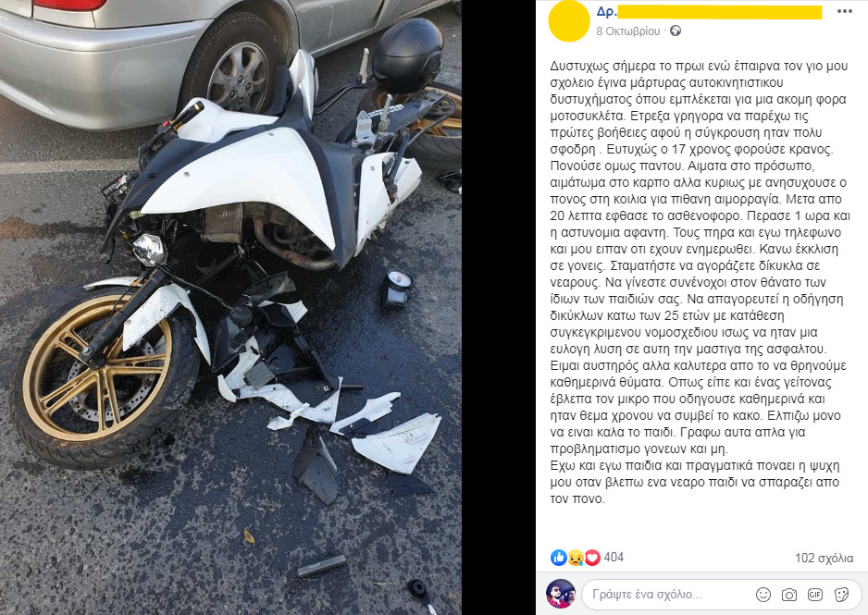Click the black helmet in the photo
This screenshot has width=868, height=615.
pyautogui.click(x=407, y=55)
